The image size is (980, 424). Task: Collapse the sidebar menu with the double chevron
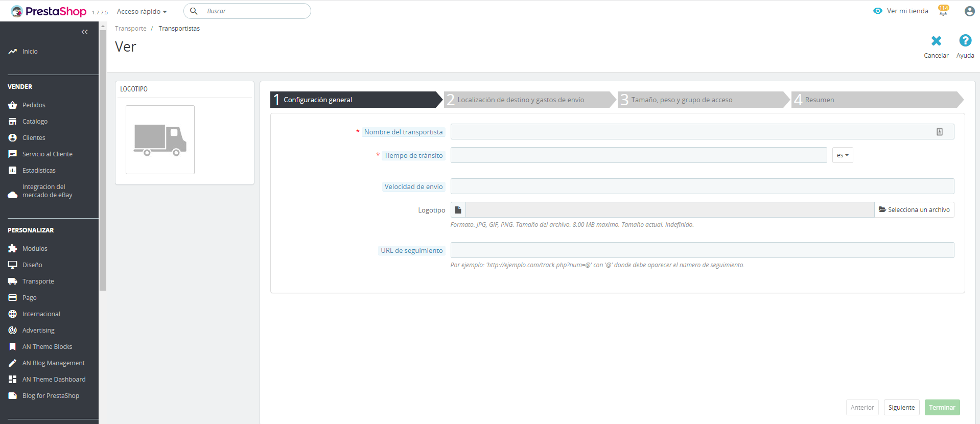tap(84, 32)
